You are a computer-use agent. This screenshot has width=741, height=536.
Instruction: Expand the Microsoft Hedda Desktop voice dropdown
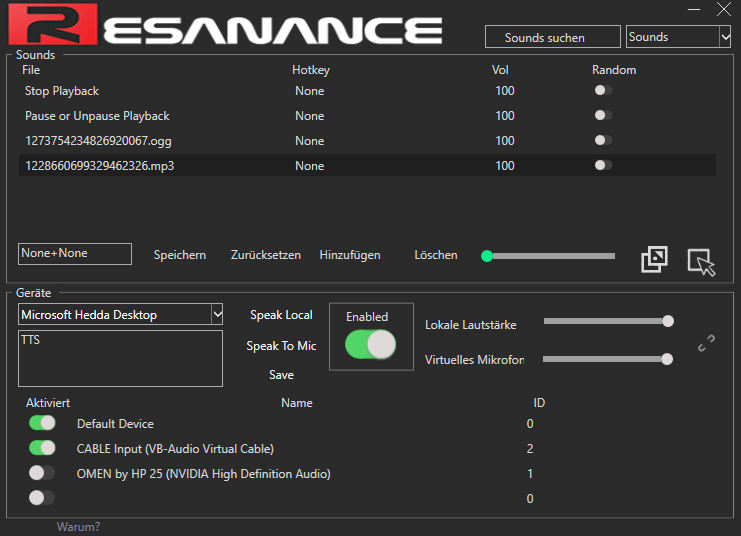click(217, 315)
